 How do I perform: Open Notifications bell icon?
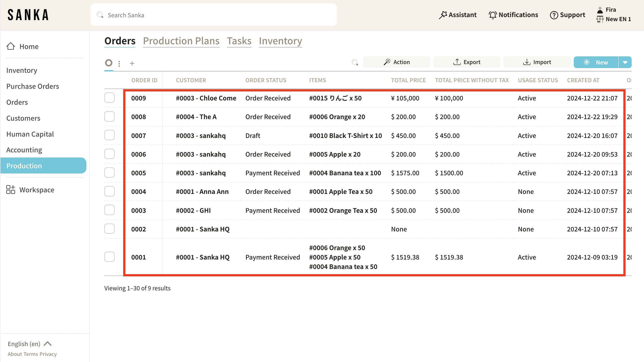click(x=493, y=15)
